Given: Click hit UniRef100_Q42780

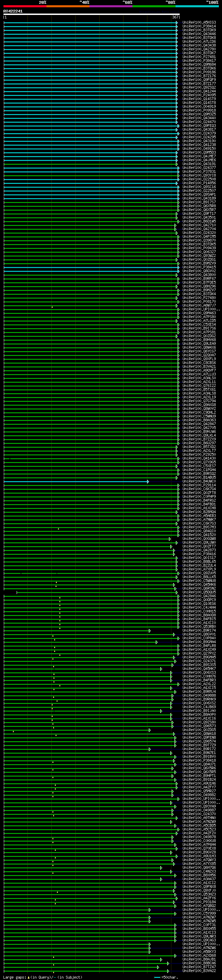Looking at the screenshot, I should pyautogui.click(x=199, y=49).
